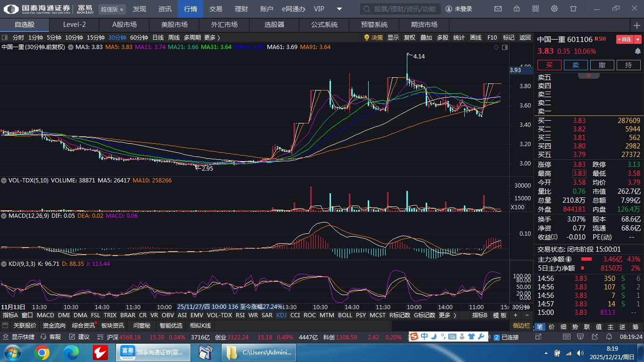Screen dimensions: 644x362
Task: Switch to the A股市场 tab
Action: (x=124, y=25)
